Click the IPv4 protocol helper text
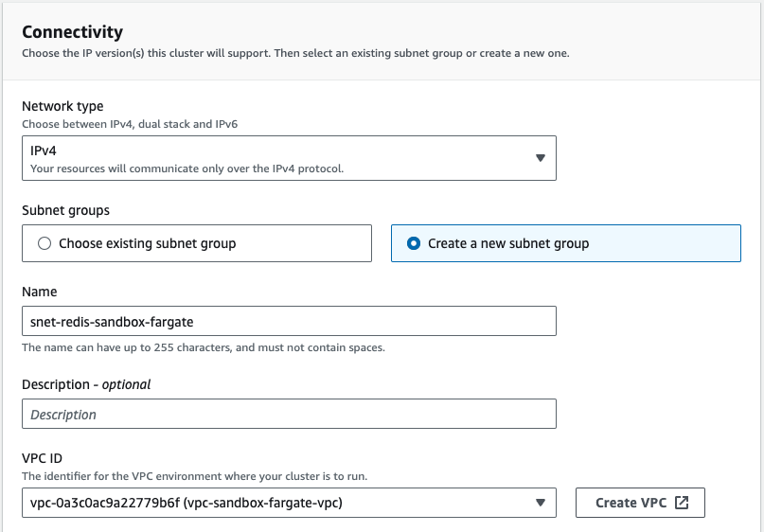The width and height of the screenshot is (764, 532). tap(187, 168)
